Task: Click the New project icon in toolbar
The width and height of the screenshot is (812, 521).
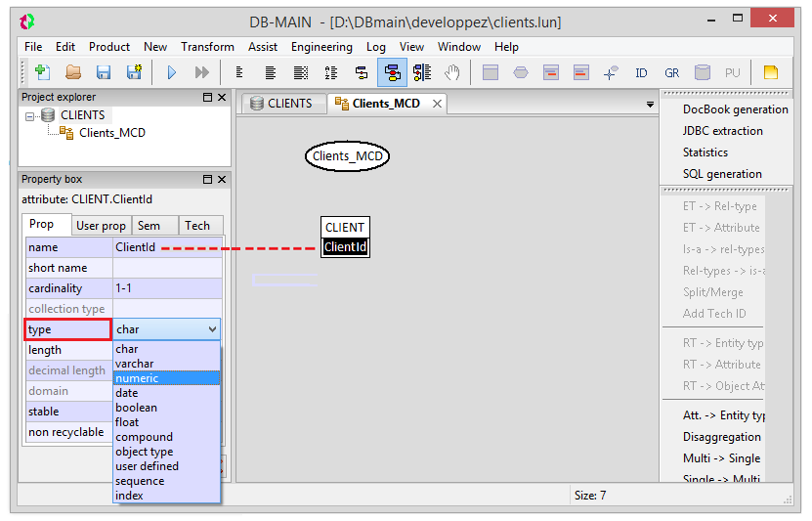Action: coord(42,72)
